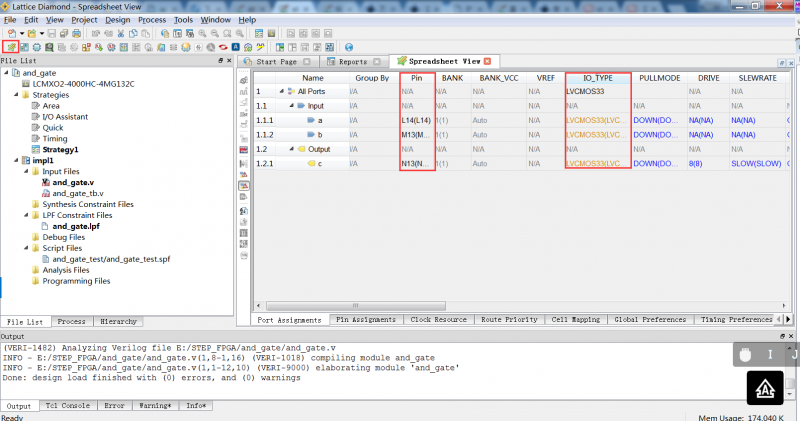Click the Pin column header
The image size is (800, 421).
pyautogui.click(x=417, y=78)
